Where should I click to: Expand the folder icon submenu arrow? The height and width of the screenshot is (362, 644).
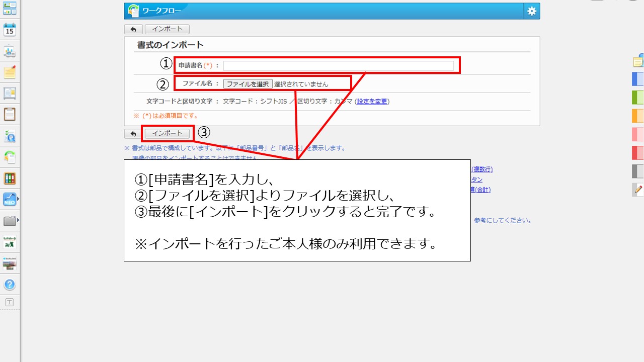point(19,220)
